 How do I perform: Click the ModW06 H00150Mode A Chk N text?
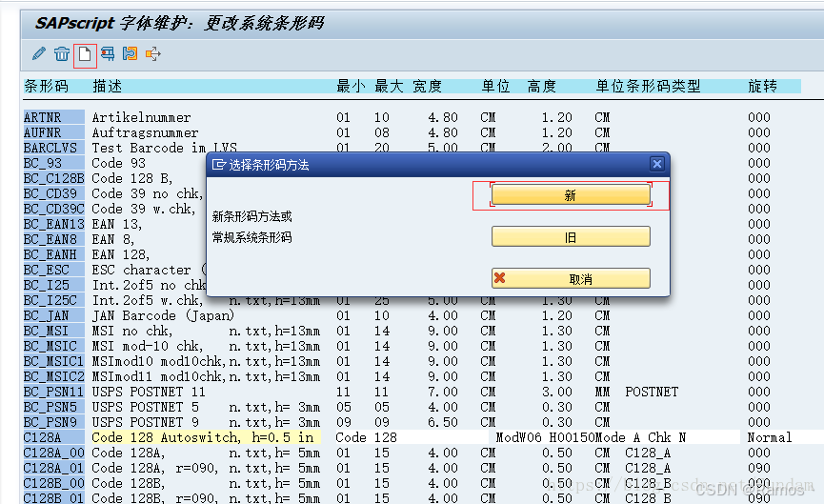(x=591, y=436)
